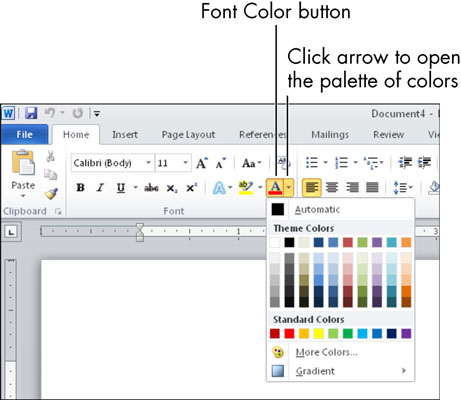Viewport: 461px width, 400px height.
Task: Click the Center alignment icon
Action: [332, 188]
